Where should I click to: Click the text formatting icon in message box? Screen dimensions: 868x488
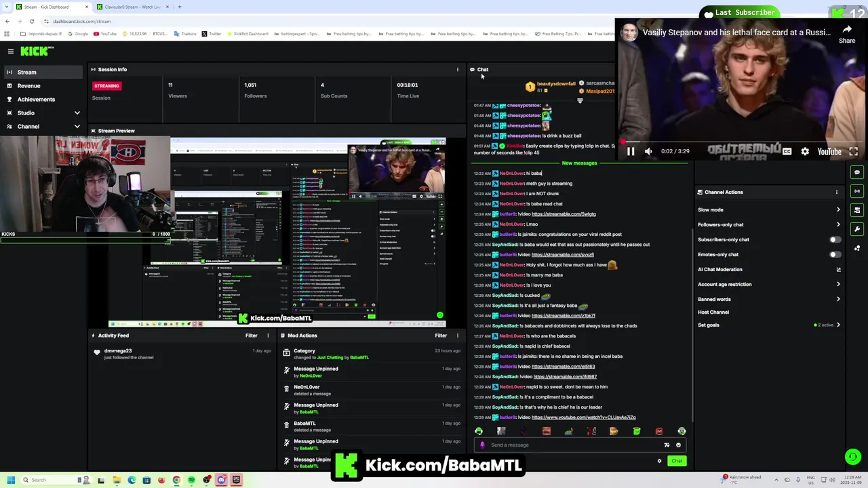click(667, 445)
